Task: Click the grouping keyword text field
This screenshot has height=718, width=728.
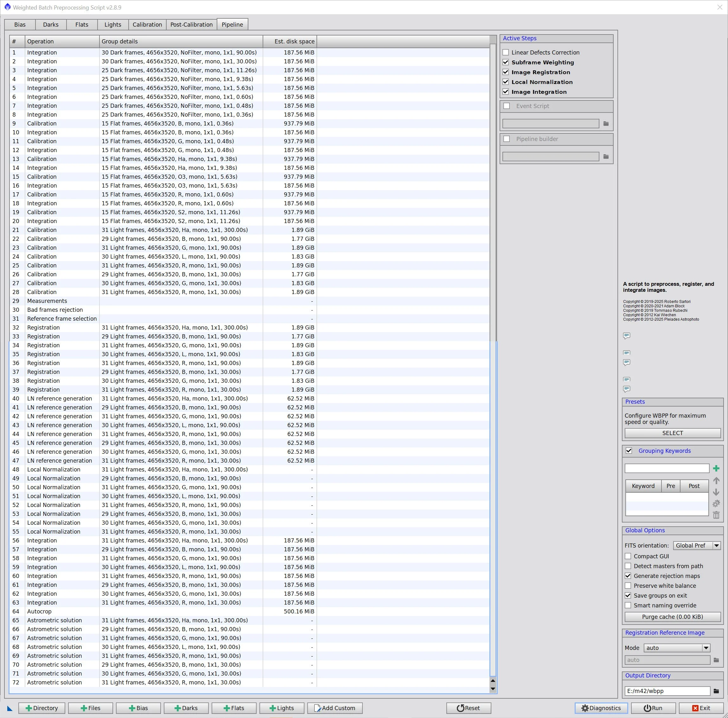Action: 667,468
